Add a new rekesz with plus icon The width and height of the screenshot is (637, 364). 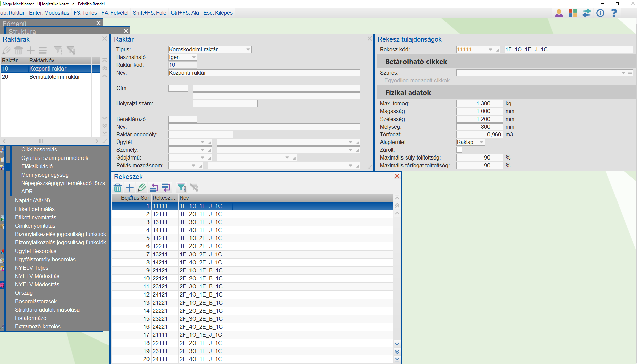click(130, 188)
